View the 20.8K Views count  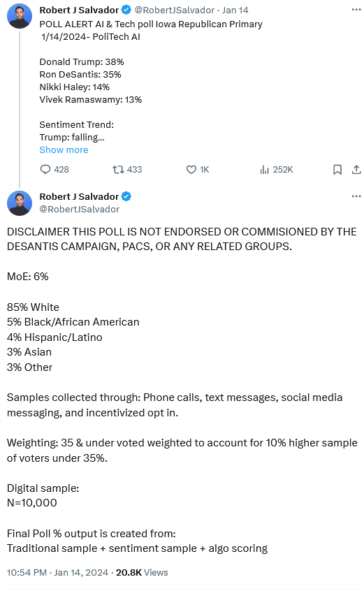pyautogui.click(x=142, y=573)
